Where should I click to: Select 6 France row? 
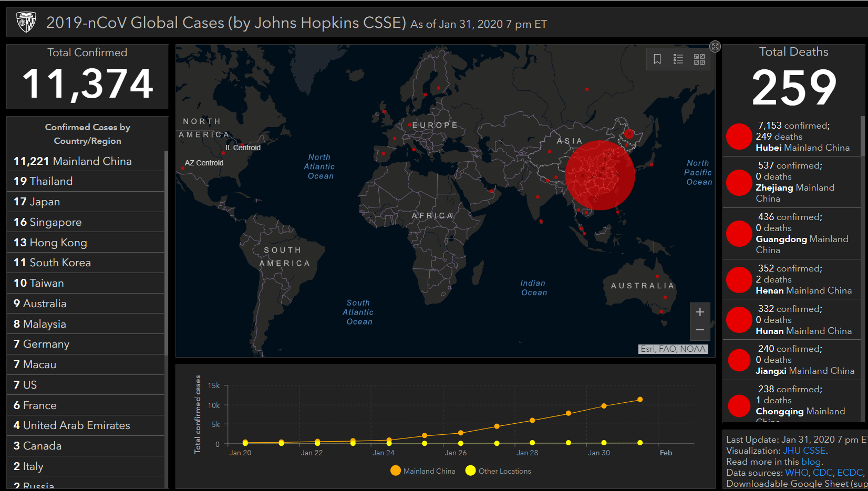(85, 405)
